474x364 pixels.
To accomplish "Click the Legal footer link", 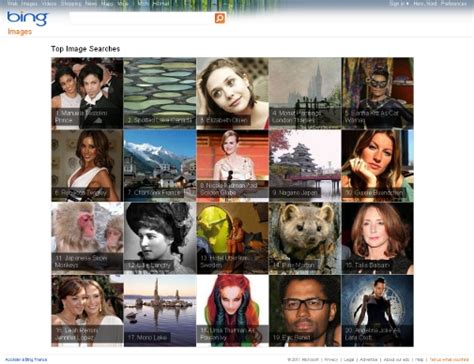I will click(x=349, y=360).
